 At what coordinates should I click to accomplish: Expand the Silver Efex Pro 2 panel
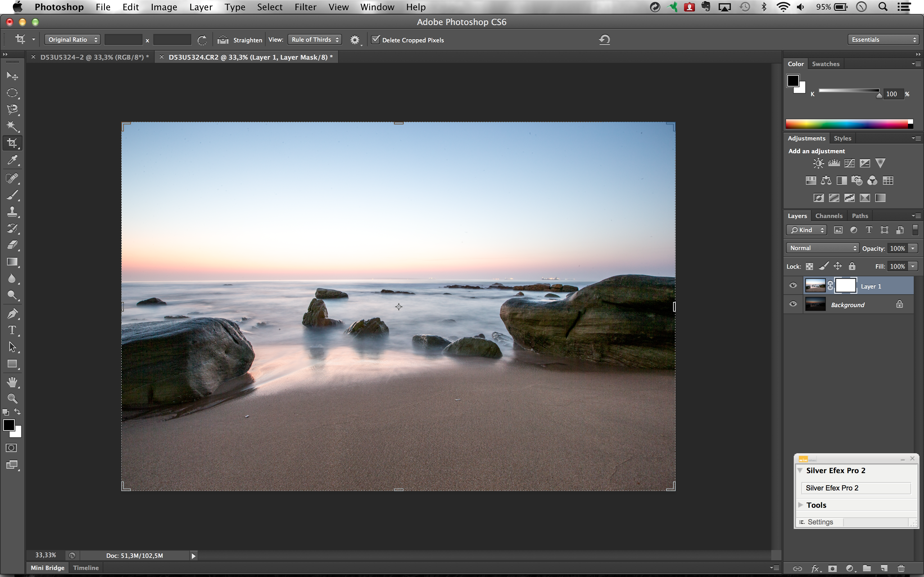point(801,470)
